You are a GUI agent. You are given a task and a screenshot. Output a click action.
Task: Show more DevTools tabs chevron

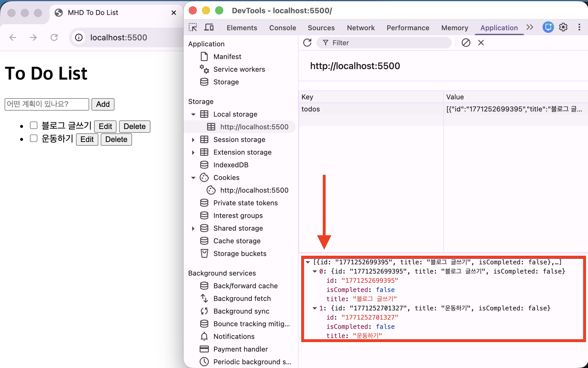click(530, 27)
